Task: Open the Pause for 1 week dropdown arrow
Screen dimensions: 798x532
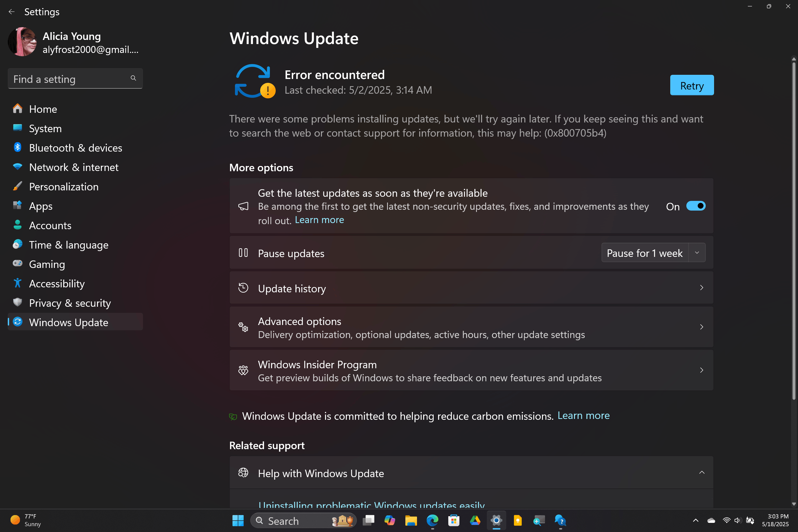Action: [697, 253]
